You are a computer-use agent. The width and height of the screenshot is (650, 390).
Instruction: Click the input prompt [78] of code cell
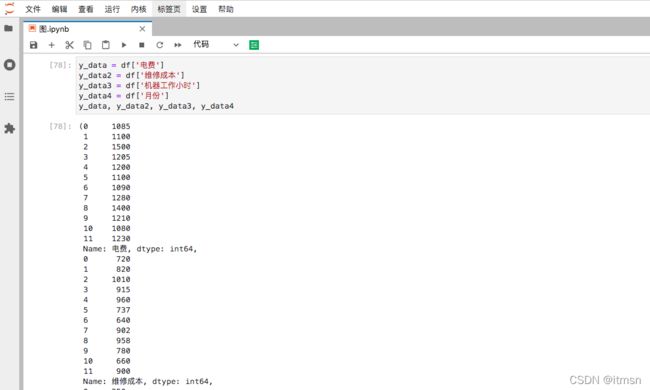pos(60,65)
